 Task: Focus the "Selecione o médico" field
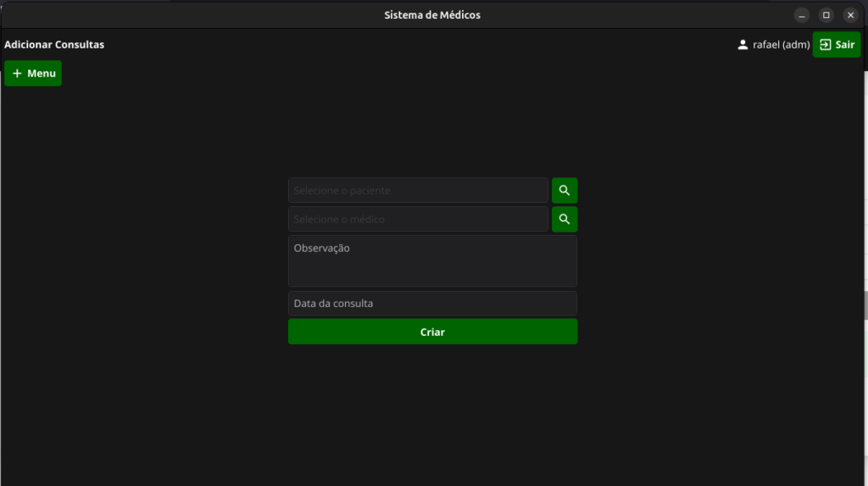[418, 220]
